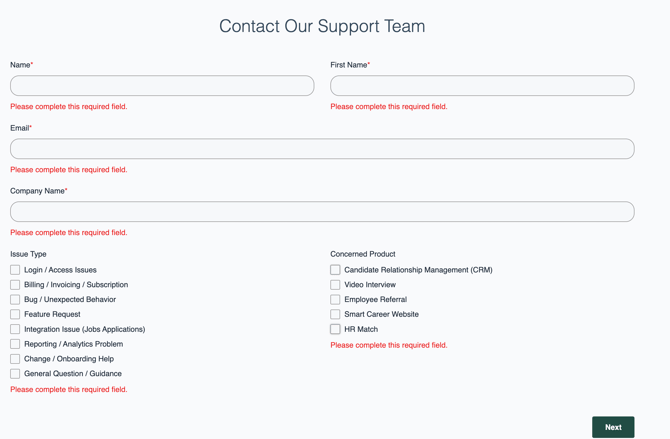Focus the First Name text box
The image size is (670, 439).
[482, 86]
